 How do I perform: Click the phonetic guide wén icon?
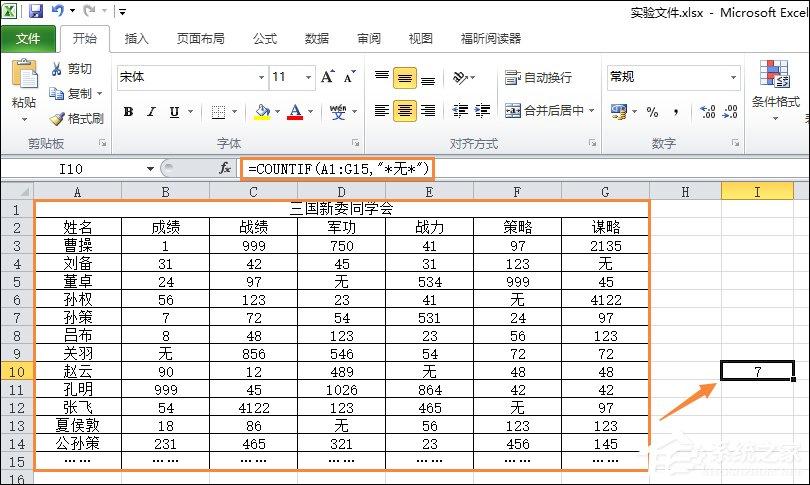point(338,112)
